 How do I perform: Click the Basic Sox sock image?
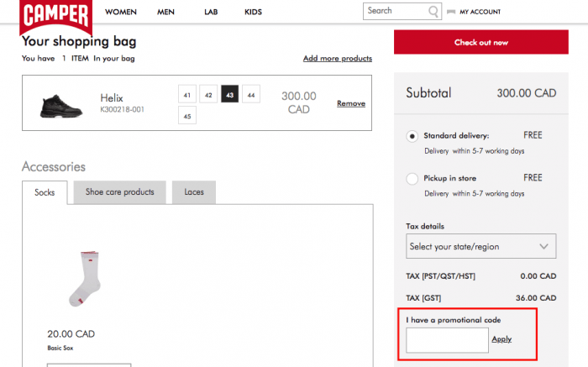click(85, 279)
